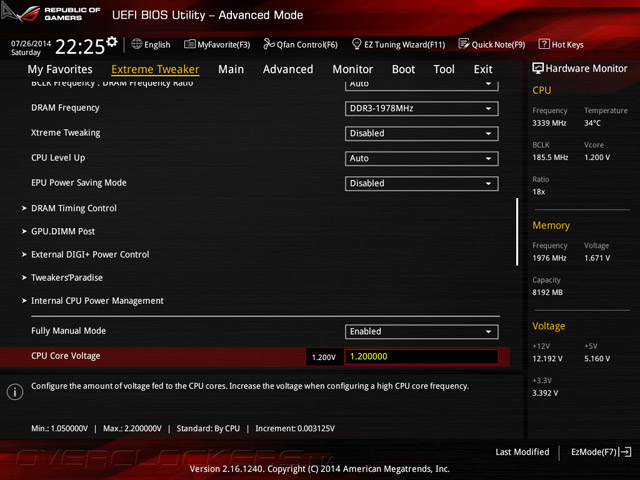Click +3.3V reading 3.392 V
This screenshot has height=480, width=640.
point(545,393)
